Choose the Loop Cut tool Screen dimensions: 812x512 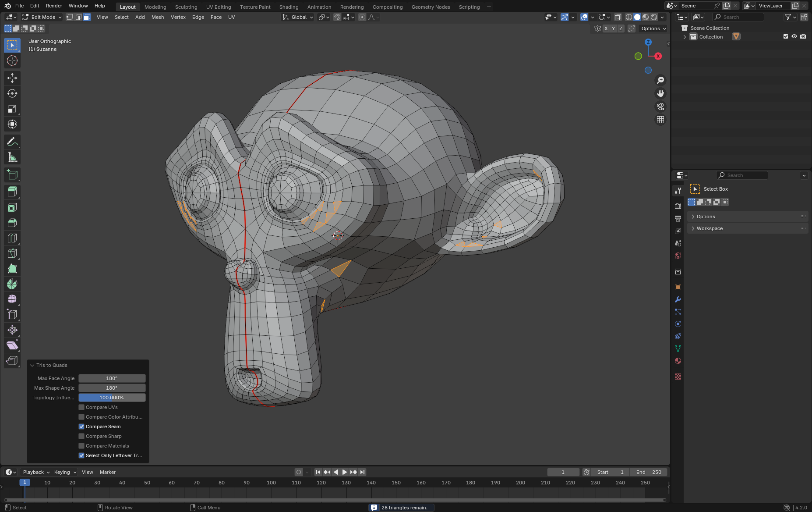tap(12, 238)
